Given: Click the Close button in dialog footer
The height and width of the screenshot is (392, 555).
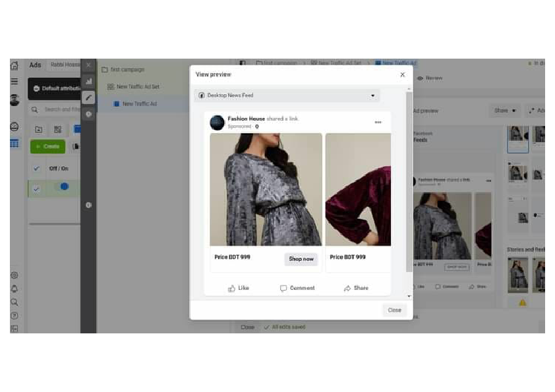Looking at the screenshot, I should (395, 310).
